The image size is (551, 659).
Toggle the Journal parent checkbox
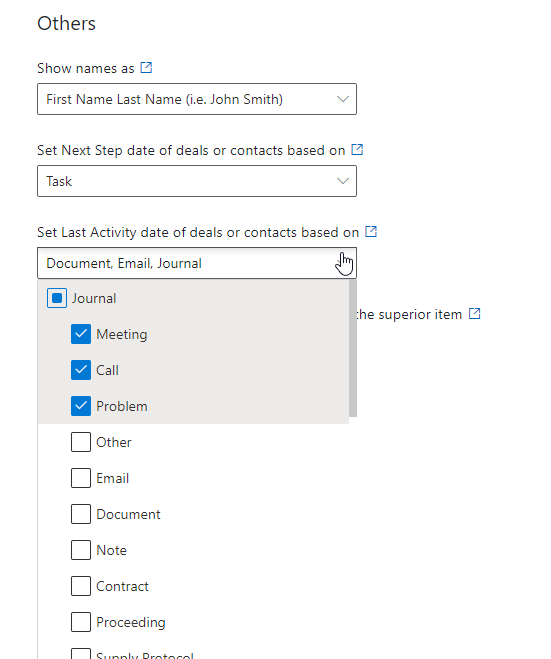57,298
